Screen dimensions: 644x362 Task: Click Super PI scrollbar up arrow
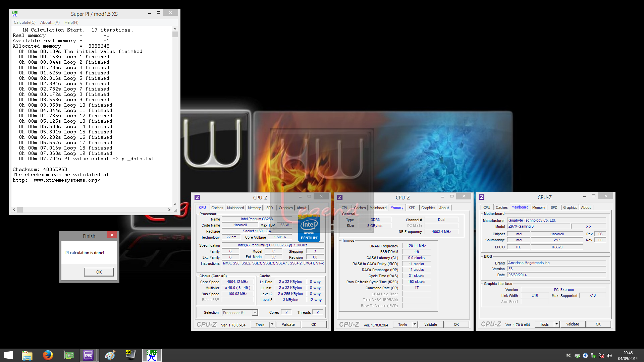[175, 29]
